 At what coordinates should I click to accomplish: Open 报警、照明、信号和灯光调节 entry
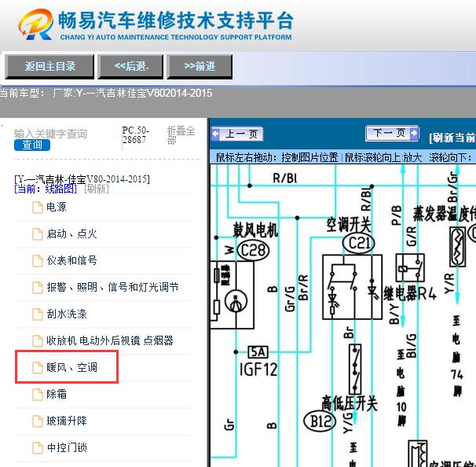pos(112,288)
